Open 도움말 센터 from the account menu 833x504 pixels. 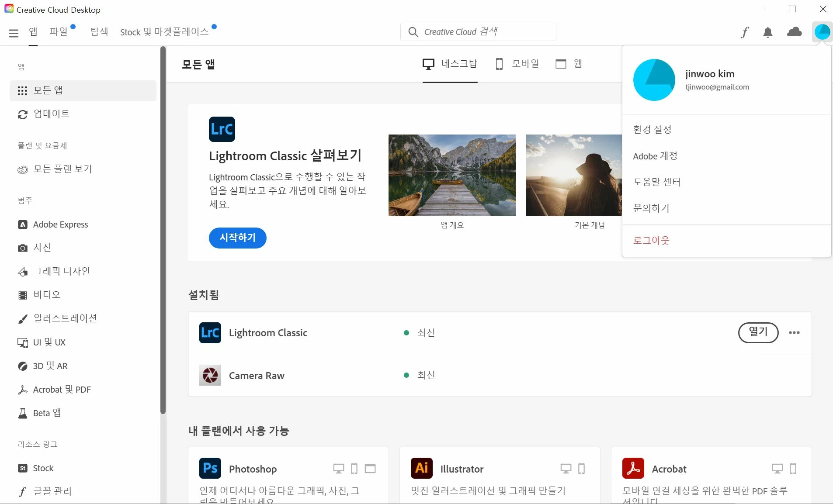coord(657,182)
